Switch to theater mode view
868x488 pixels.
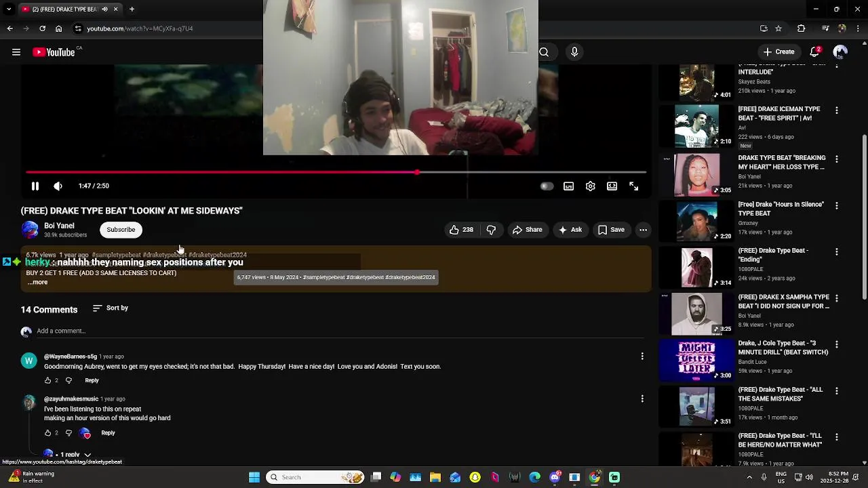click(x=612, y=186)
